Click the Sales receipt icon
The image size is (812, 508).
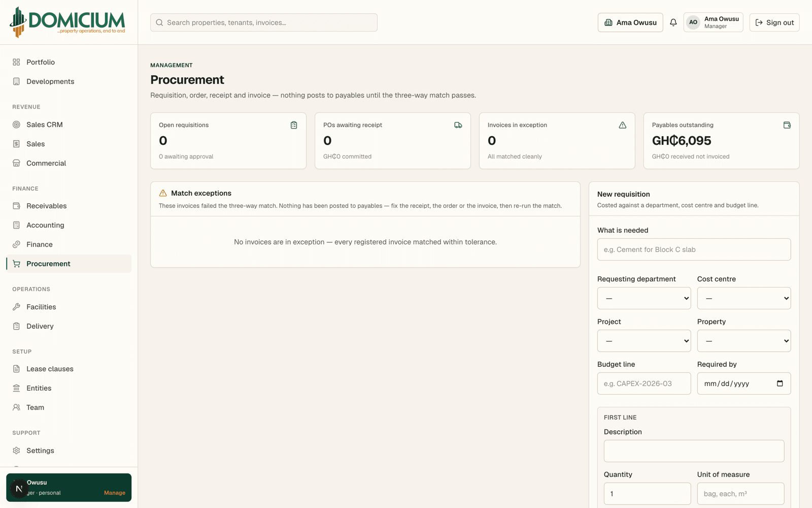pos(16,144)
